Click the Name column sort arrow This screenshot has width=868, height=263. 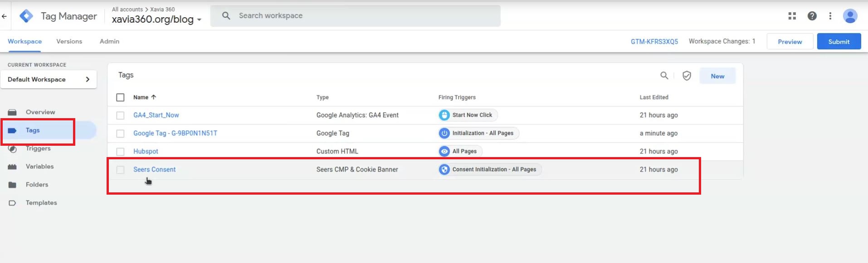pos(153,97)
